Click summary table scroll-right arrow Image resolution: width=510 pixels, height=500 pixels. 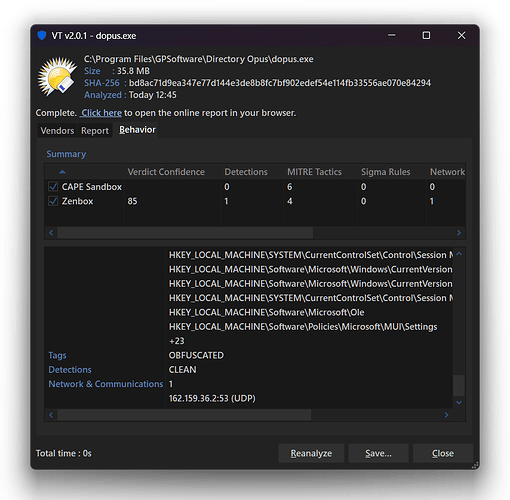click(459, 233)
